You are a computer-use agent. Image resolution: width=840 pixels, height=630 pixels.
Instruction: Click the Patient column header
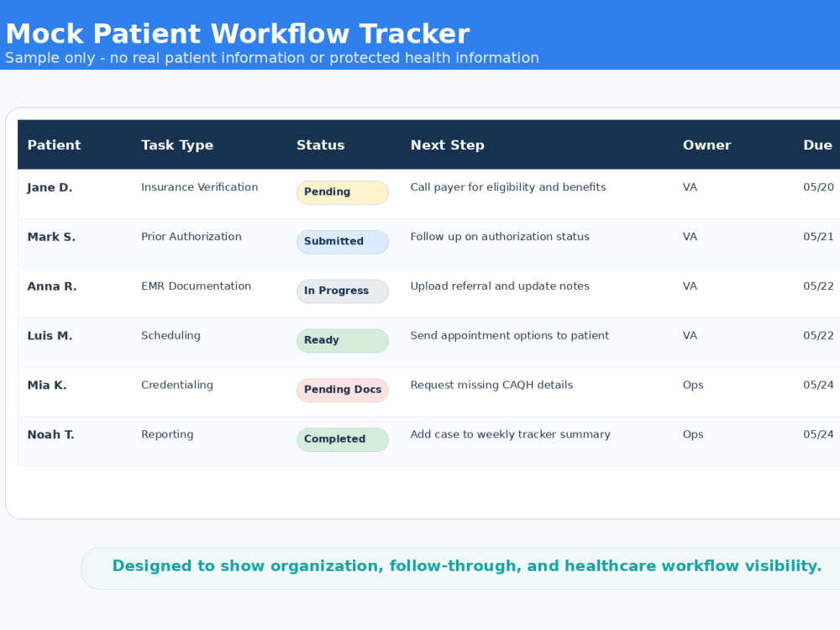54,145
